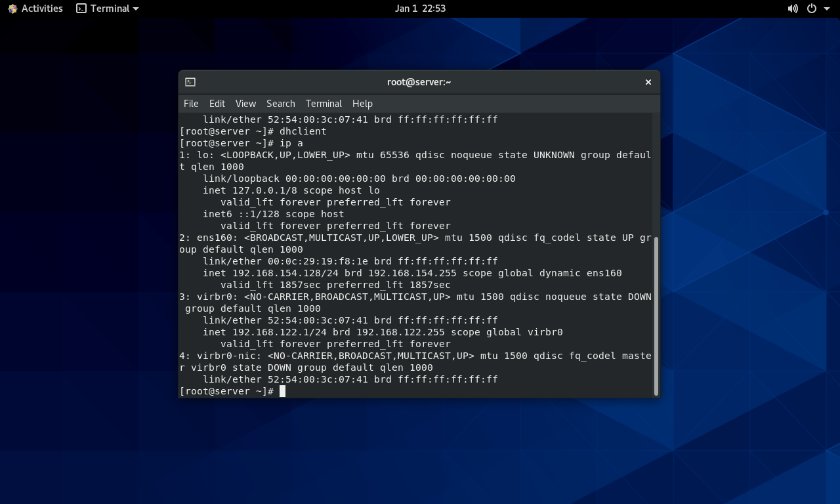Open the Help menu
The image size is (840, 504).
pos(362,104)
